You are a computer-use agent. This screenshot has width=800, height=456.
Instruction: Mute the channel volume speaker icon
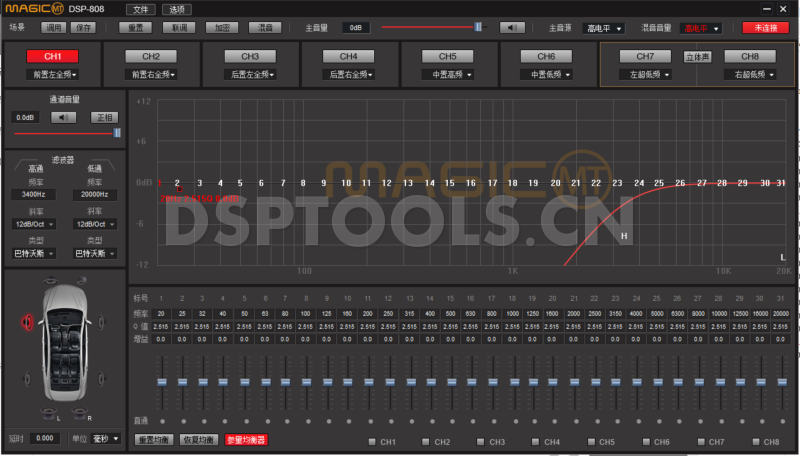pos(64,117)
